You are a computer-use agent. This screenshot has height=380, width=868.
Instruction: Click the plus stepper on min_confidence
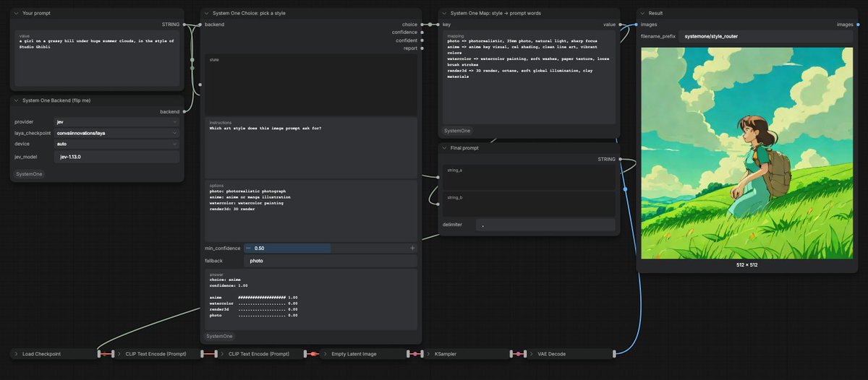(x=413, y=248)
